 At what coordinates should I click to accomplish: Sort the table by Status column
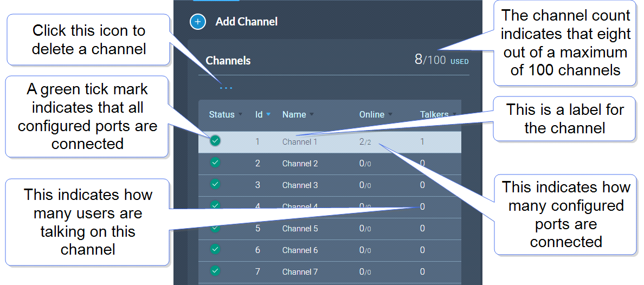[x=222, y=114]
